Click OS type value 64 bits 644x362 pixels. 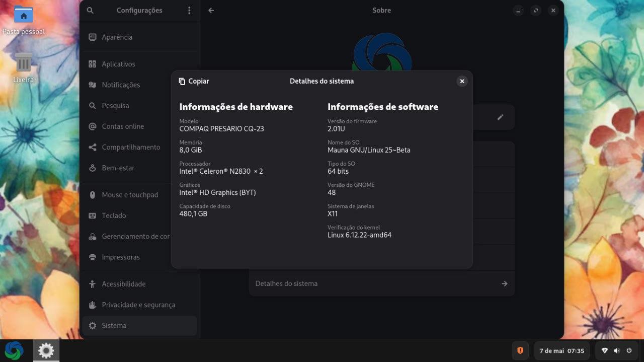(x=338, y=171)
